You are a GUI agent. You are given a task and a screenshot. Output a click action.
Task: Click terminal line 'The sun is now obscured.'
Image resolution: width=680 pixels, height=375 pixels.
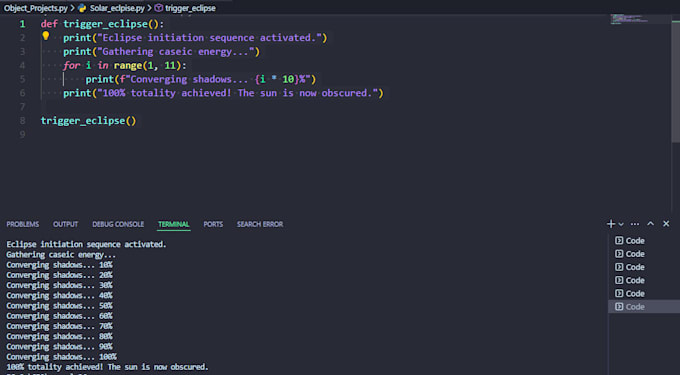158,367
